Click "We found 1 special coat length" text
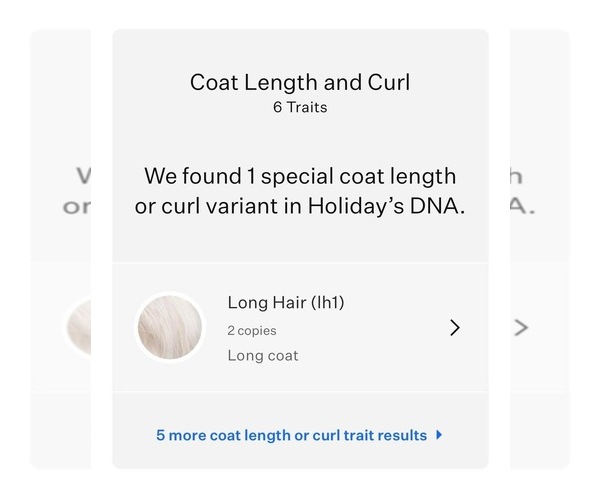The height and width of the screenshot is (500, 600). click(x=300, y=177)
